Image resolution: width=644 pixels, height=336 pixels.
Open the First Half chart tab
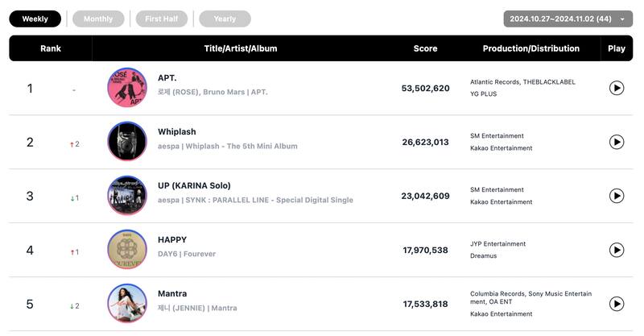coord(161,19)
